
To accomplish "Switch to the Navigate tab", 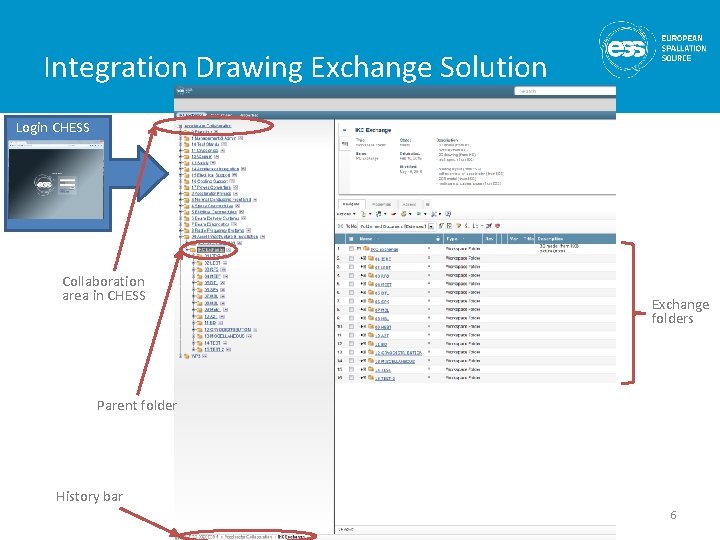I will [352, 204].
